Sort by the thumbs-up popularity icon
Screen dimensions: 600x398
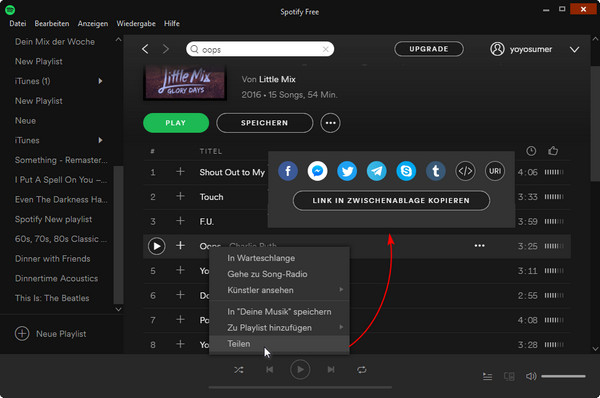pos(553,151)
